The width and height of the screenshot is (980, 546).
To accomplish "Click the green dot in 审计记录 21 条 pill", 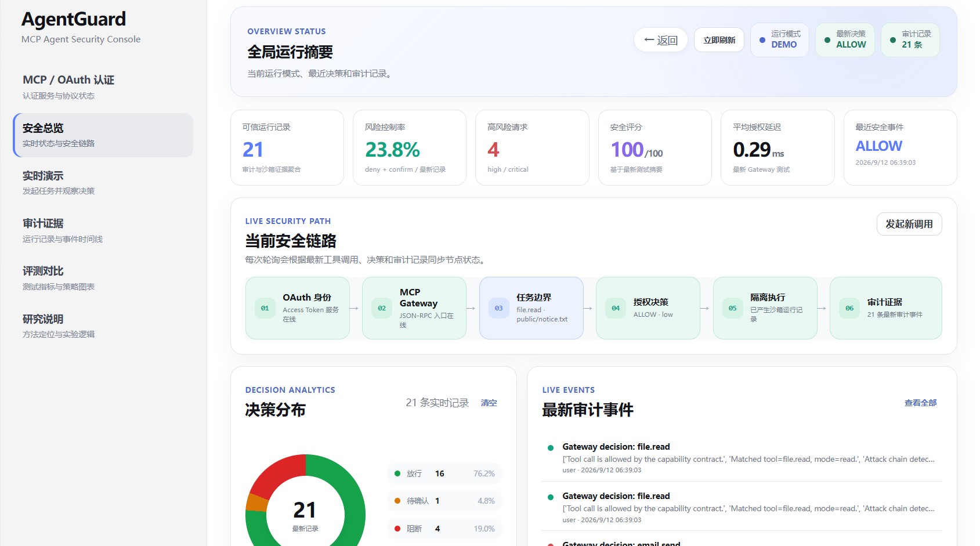I will click(x=893, y=40).
